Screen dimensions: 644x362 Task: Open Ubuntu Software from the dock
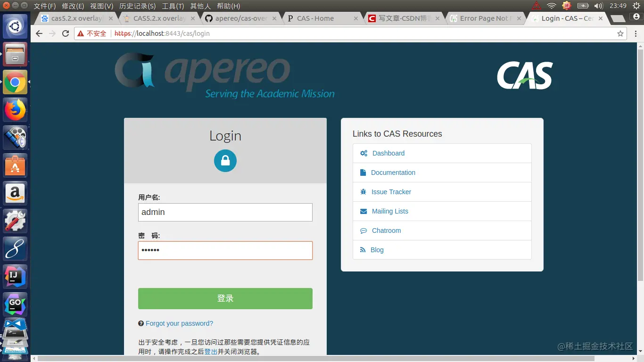(16, 165)
